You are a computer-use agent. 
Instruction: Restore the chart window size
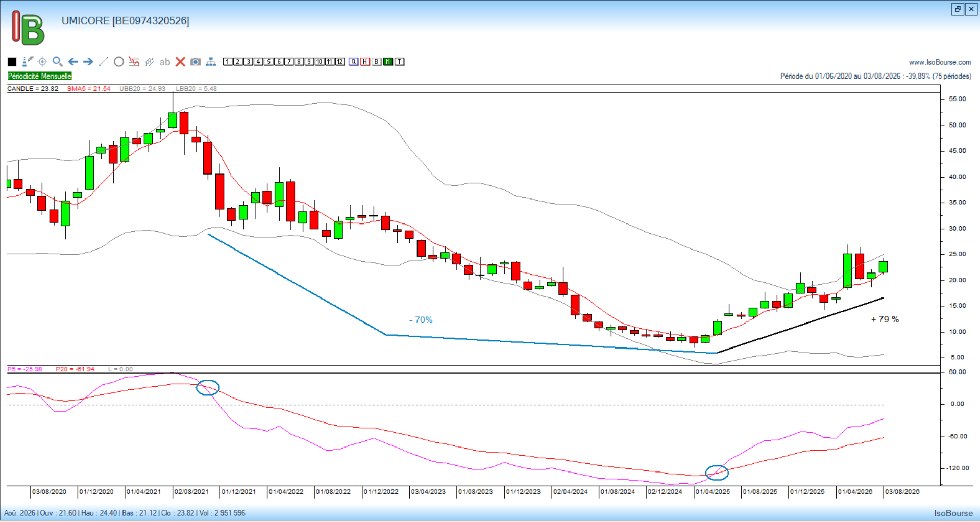click(958, 9)
